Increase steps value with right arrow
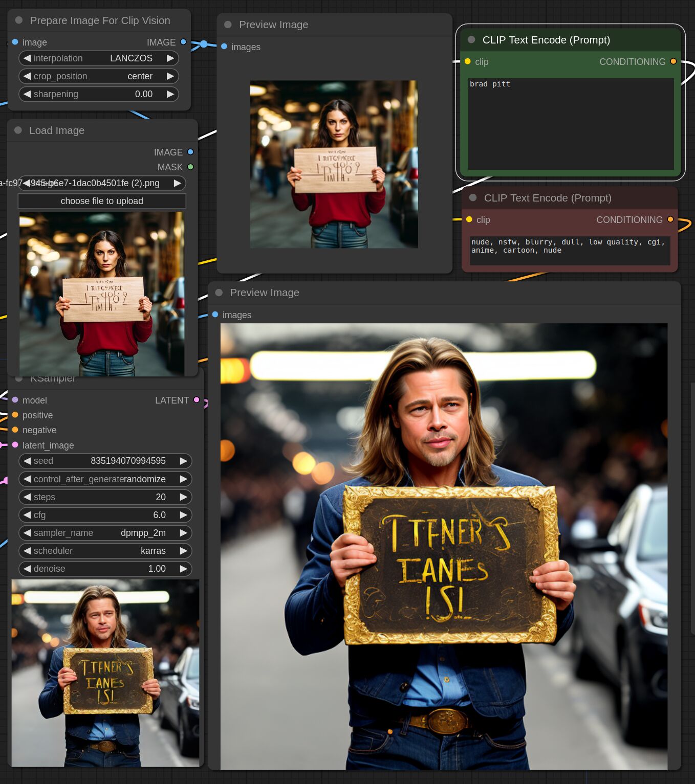 pos(183,497)
